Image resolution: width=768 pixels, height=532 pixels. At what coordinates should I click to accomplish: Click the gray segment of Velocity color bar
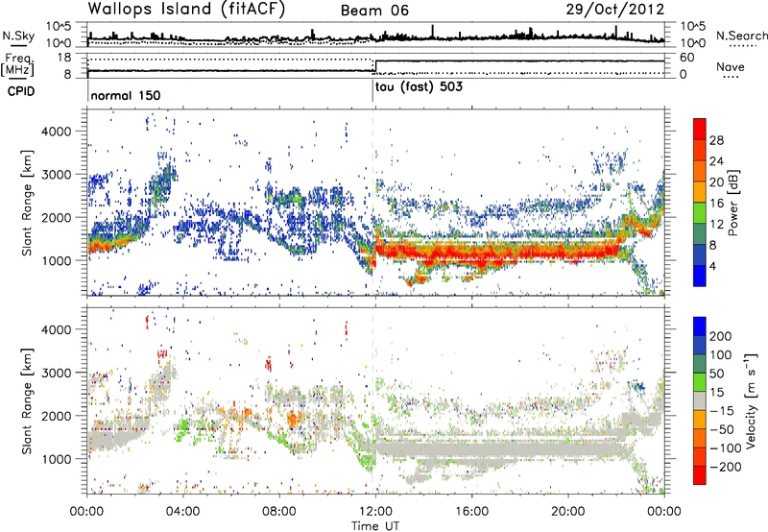tap(700, 401)
